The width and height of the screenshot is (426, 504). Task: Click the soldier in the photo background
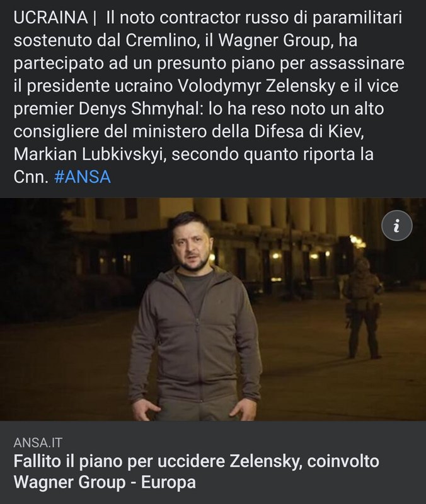tap(364, 309)
